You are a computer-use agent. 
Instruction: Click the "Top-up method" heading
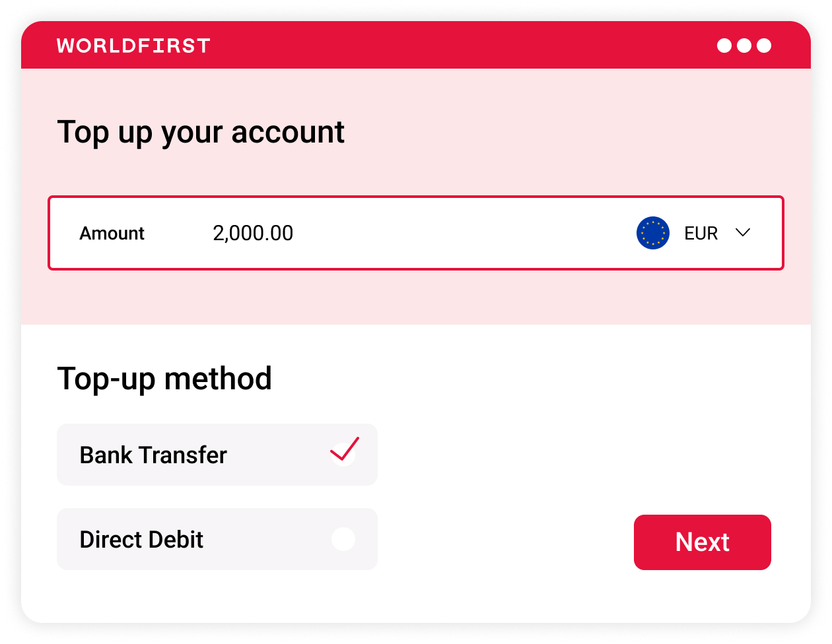(x=164, y=379)
